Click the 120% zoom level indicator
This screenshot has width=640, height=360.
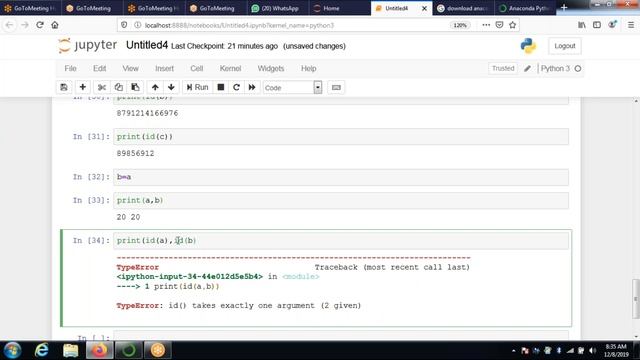460,25
